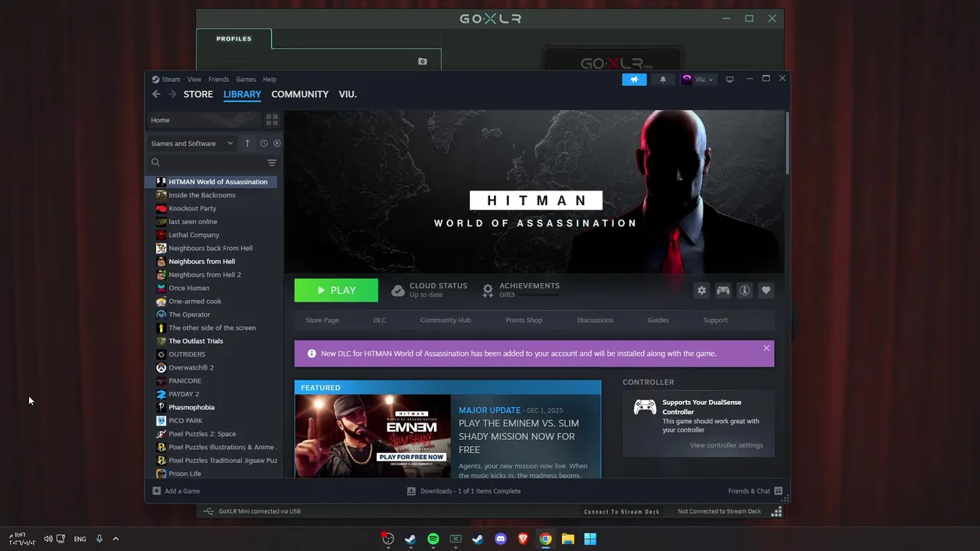Go to the STORE tab
Viewport: 980px width, 551px height.
(x=198, y=94)
